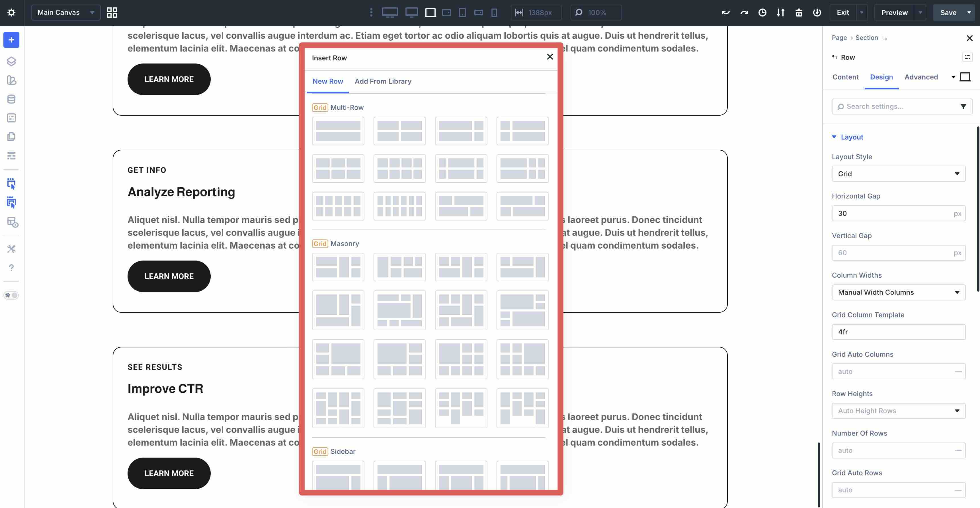Open the Layout Style dropdown showing Grid
Screen dimensions: 980x508
[898, 173]
